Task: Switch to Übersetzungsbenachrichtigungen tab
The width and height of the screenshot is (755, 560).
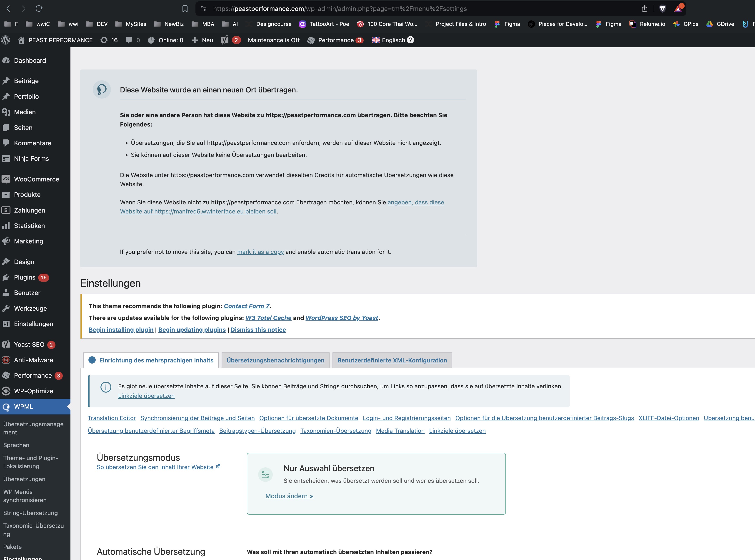Action: (275, 360)
